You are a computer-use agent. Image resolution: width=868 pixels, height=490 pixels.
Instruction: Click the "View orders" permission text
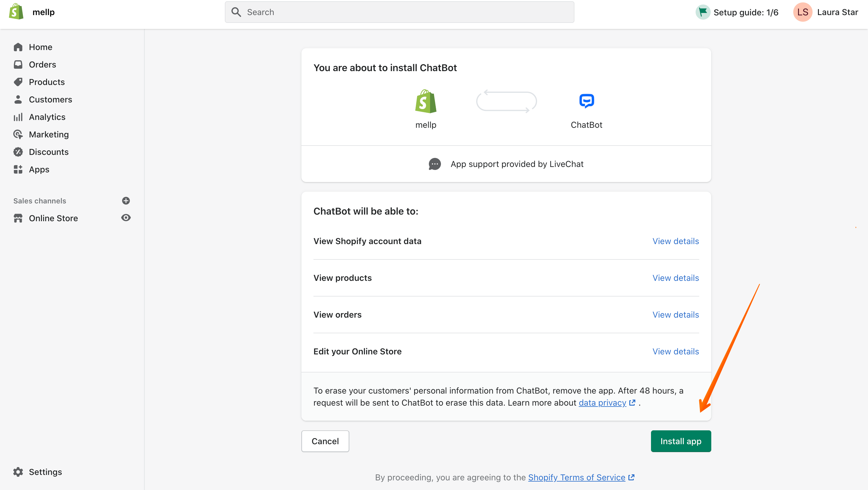pyautogui.click(x=337, y=315)
